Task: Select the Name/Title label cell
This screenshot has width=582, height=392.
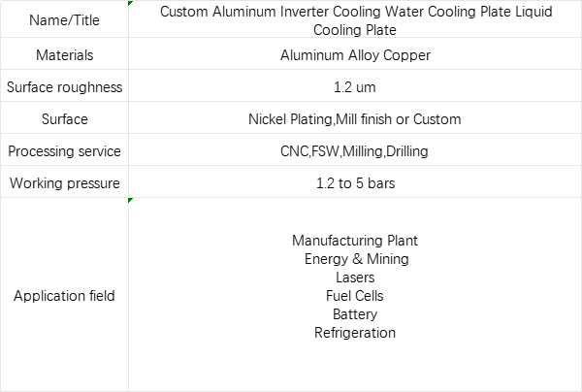Action: coord(65,19)
